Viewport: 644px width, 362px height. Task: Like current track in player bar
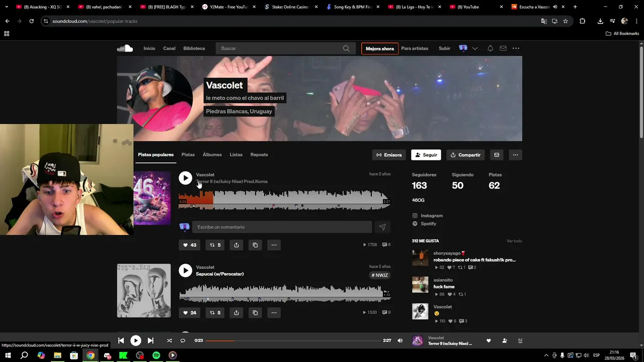pyautogui.click(x=489, y=340)
